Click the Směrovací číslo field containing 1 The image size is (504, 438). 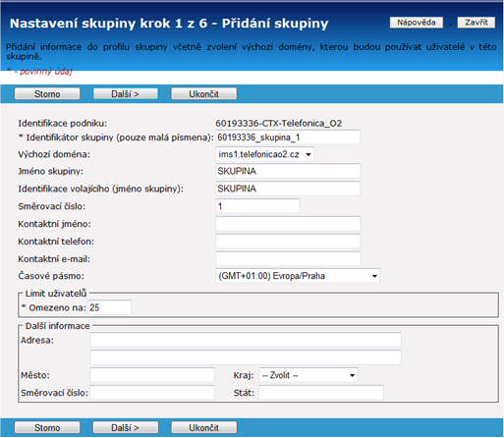(257, 206)
